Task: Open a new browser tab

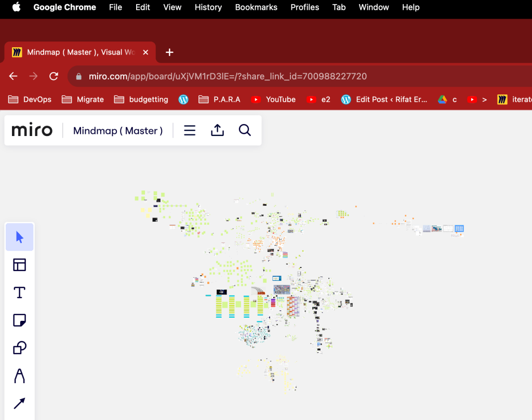Action: point(169,52)
